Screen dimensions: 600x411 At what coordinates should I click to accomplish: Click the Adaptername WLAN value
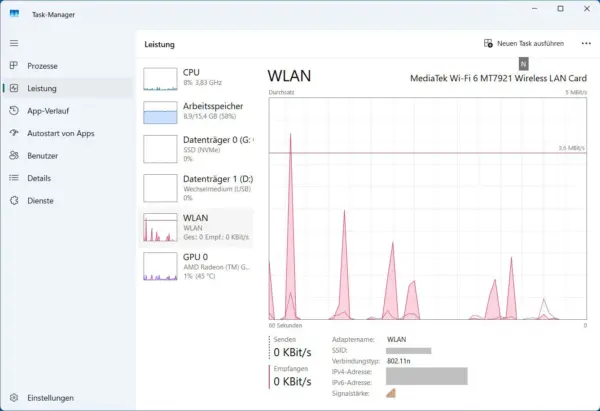point(396,339)
